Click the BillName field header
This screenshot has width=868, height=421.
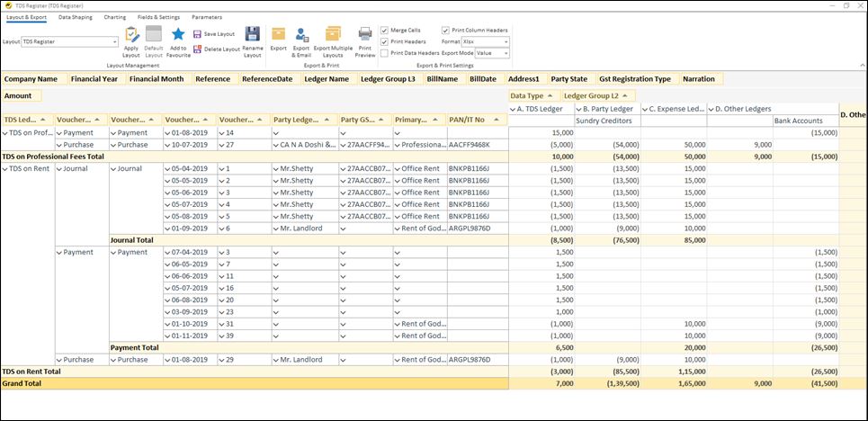click(x=445, y=79)
